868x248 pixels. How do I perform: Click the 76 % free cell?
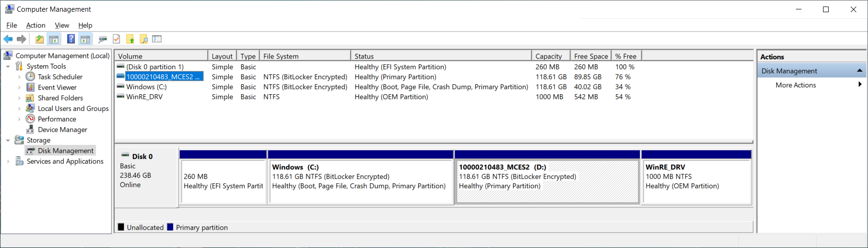pos(623,76)
